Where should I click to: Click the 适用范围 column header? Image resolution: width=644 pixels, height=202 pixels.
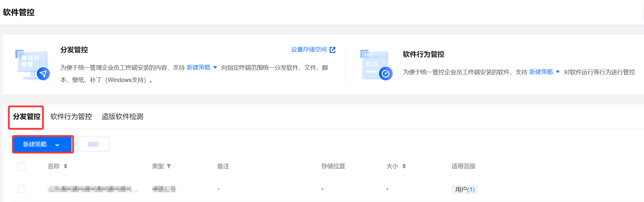tap(463, 166)
